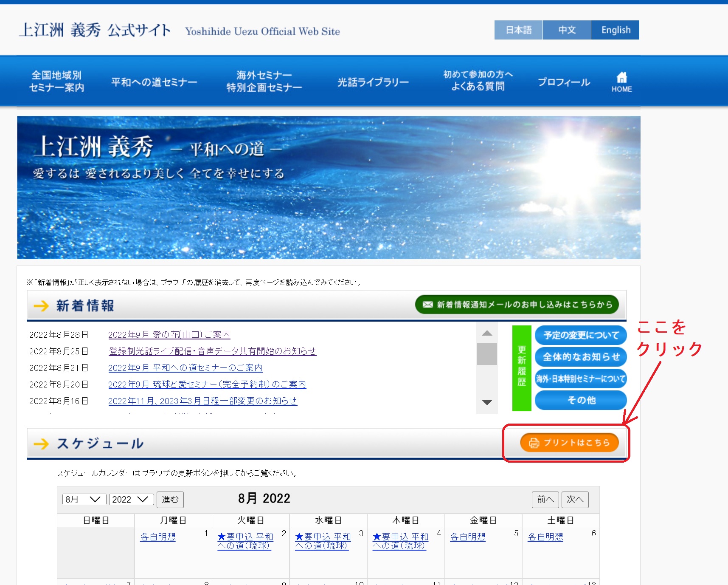
Task: Open the プロフィール menu item
Action: click(564, 82)
